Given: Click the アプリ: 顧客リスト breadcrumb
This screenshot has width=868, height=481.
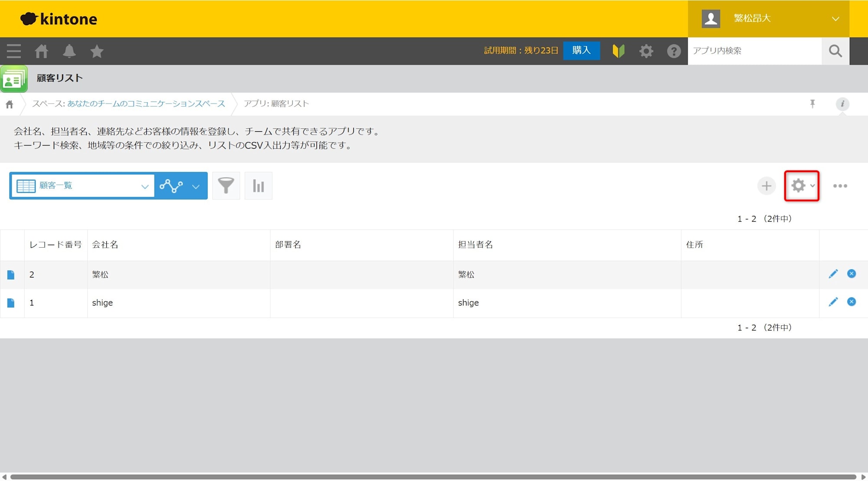Looking at the screenshot, I should coord(276,104).
